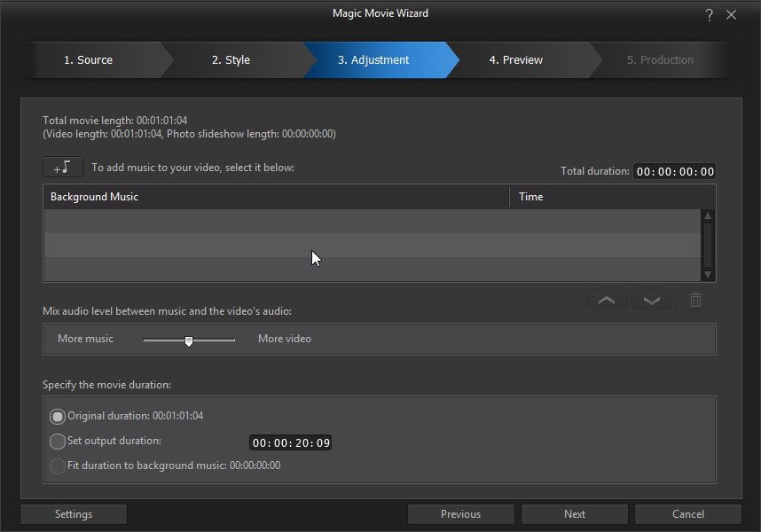The height and width of the screenshot is (532, 761).
Task: Click music list scrollbar up arrow
Action: 708,215
